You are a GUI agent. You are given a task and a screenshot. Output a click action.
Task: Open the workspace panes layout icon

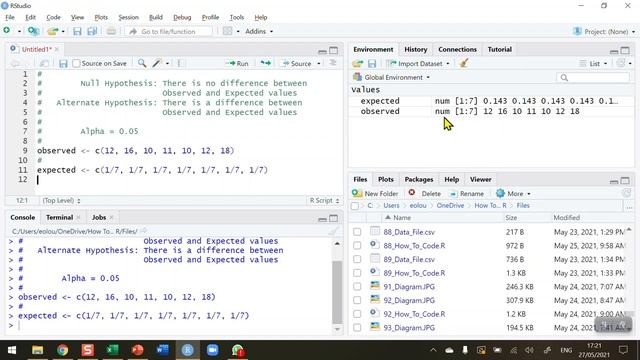click(228, 31)
